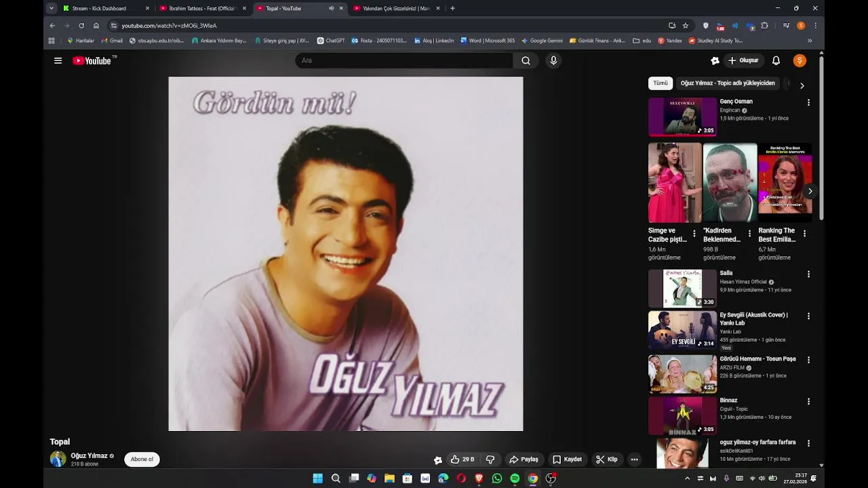The height and width of the screenshot is (488, 868).
Task: Open the YouTube guide hamburger menu
Action: pos(58,60)
